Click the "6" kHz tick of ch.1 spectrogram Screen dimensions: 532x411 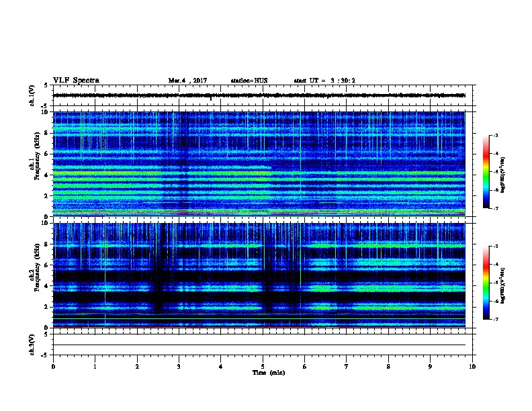point(47,154)
